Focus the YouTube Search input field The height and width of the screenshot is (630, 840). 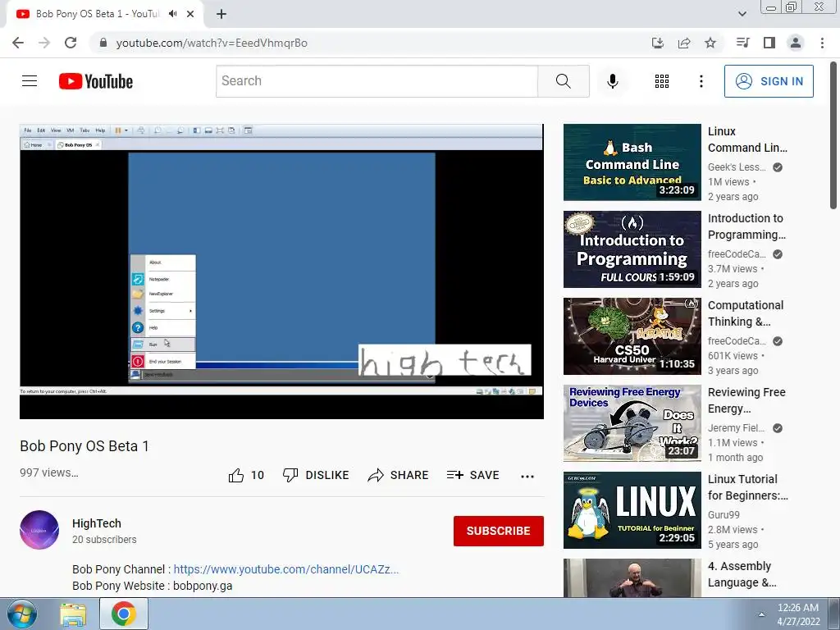377,81
